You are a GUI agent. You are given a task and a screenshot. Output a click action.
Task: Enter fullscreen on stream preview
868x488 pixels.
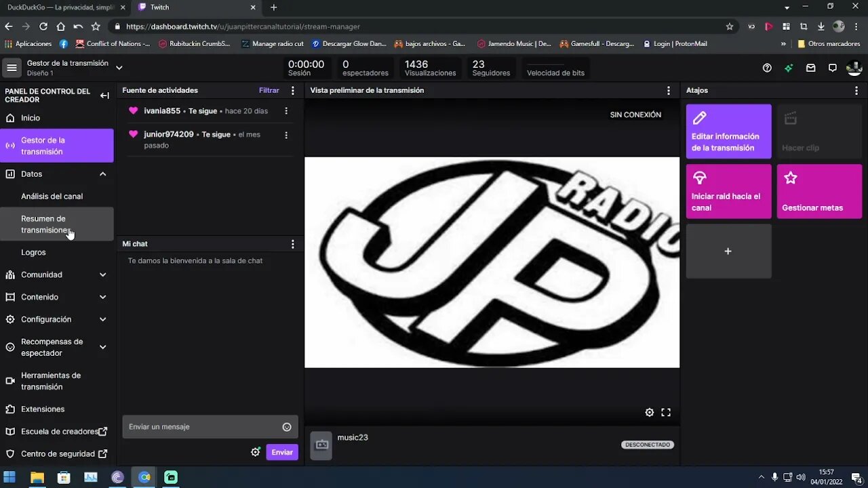pyautogui.click(x=666, y=412)
